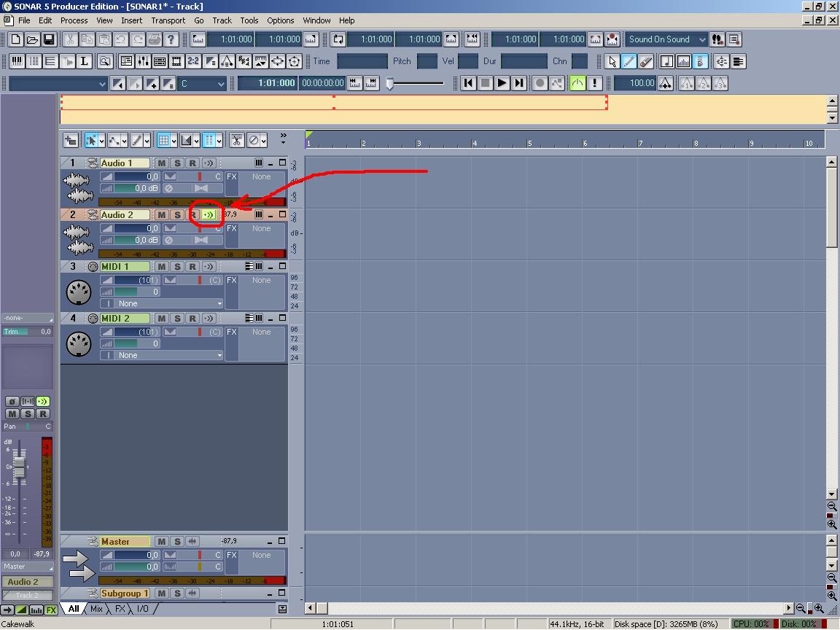840x630 pixels.
Task: Click measure 5 on the time ruler
Action: (529, 143)
